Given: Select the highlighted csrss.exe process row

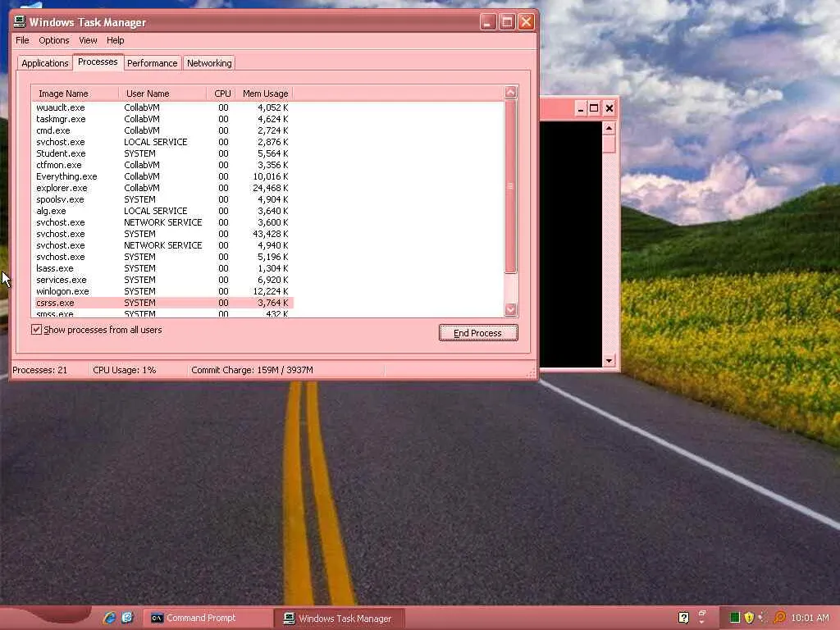Looking at the screenshot, I should tap(162, 303).
